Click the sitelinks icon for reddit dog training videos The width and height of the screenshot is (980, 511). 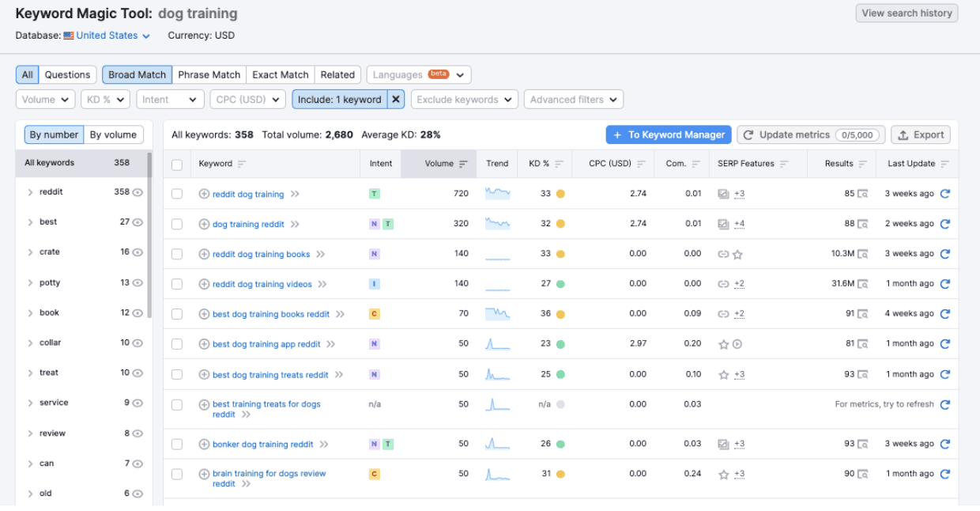[x=724, y=283]
